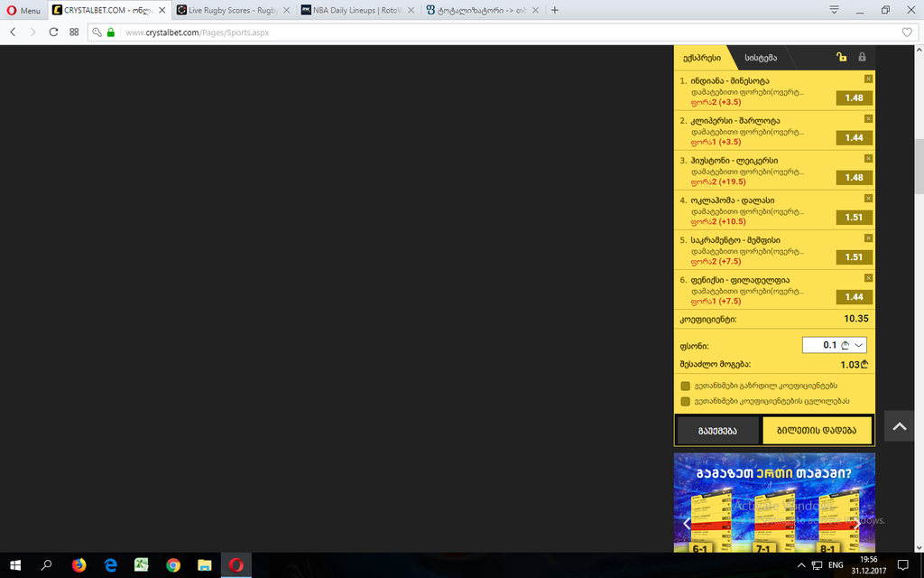This screenshot has height=578, width=924.
Task: Select the სისტემა bet slip tab
Action: pyautogui.click(x=761, y=58)
